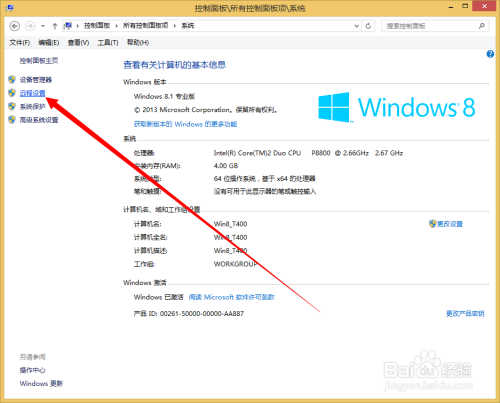Click 所有控制面板项 in breadcrumb path
The height and width of the screenshot is (403, 500).
(145, 26)
